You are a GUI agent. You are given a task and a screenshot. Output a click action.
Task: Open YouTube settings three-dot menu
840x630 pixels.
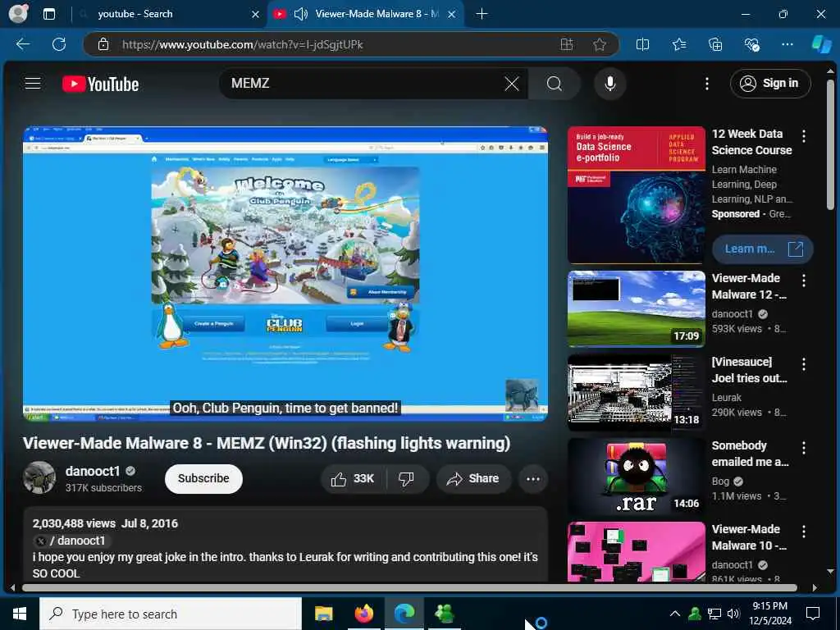point(707,84)
